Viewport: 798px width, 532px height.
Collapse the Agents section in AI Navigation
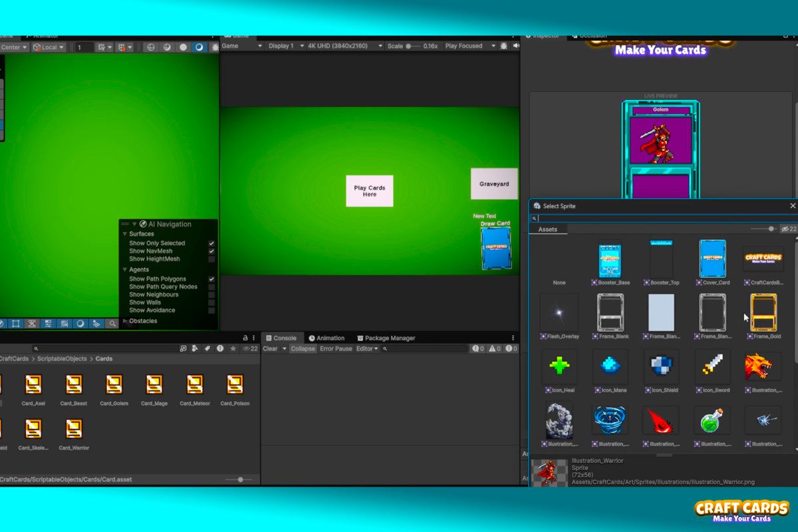pyautogui.click(x=124, y=270)
